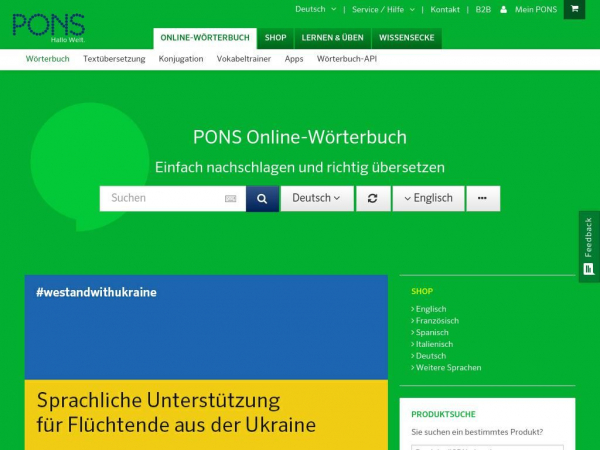
Task: Choose target language Englisch dropdown
Action: (x=428, y=199)
